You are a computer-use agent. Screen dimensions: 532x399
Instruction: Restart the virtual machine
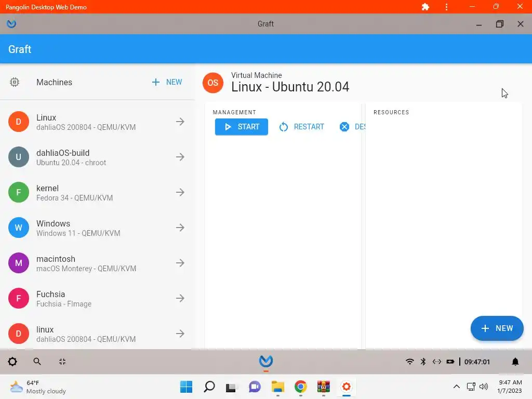click(302, 127)
